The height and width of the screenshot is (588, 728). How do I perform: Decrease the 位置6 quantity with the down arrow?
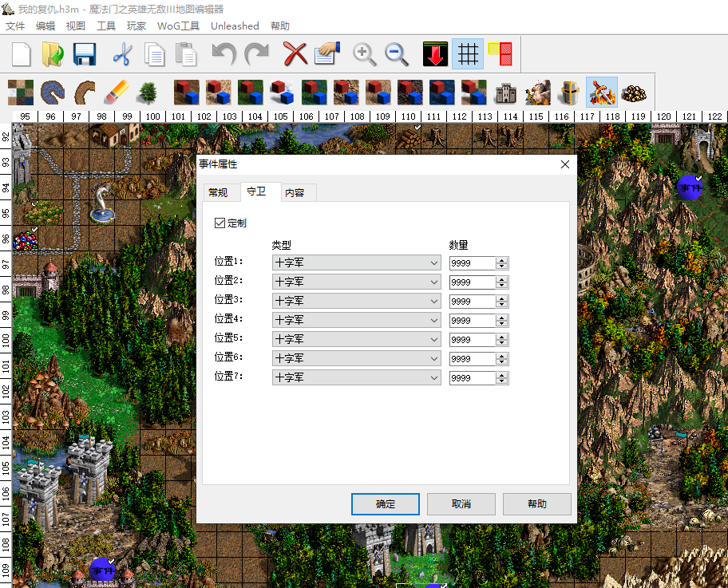coord(501,362)
